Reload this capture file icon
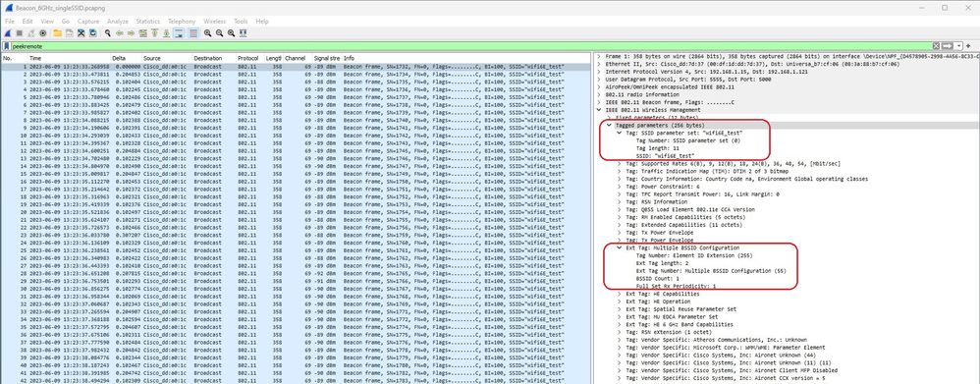This screenshot has height=384, width=980. 93,32
